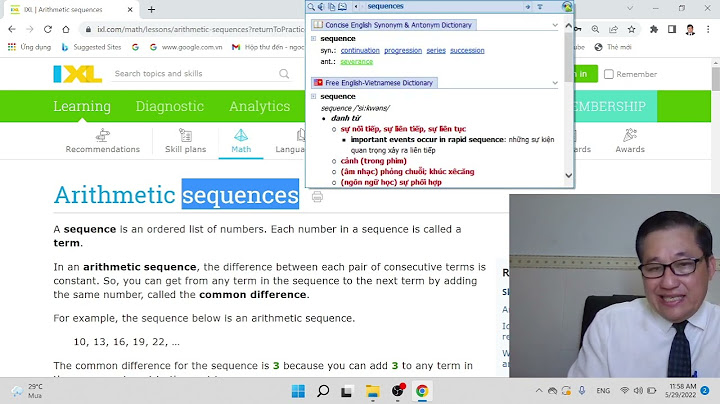Open File Explorer from taskbar
This screenshot has height=404, width=720.
(372, 391)
